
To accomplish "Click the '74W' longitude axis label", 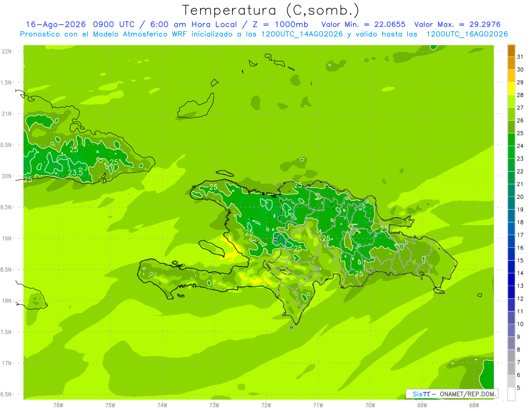I will pyautogui.click(x=162, y=405).
